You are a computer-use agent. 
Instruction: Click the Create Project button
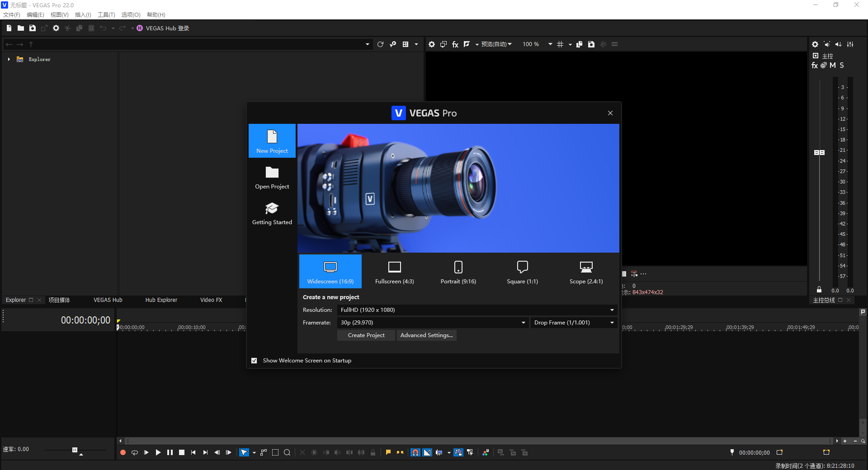point(366,335)
